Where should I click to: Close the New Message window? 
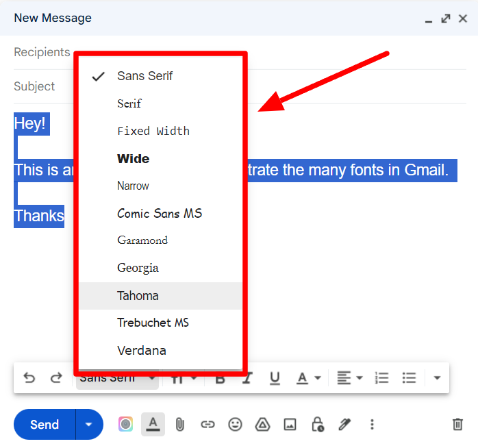[463, 18]
